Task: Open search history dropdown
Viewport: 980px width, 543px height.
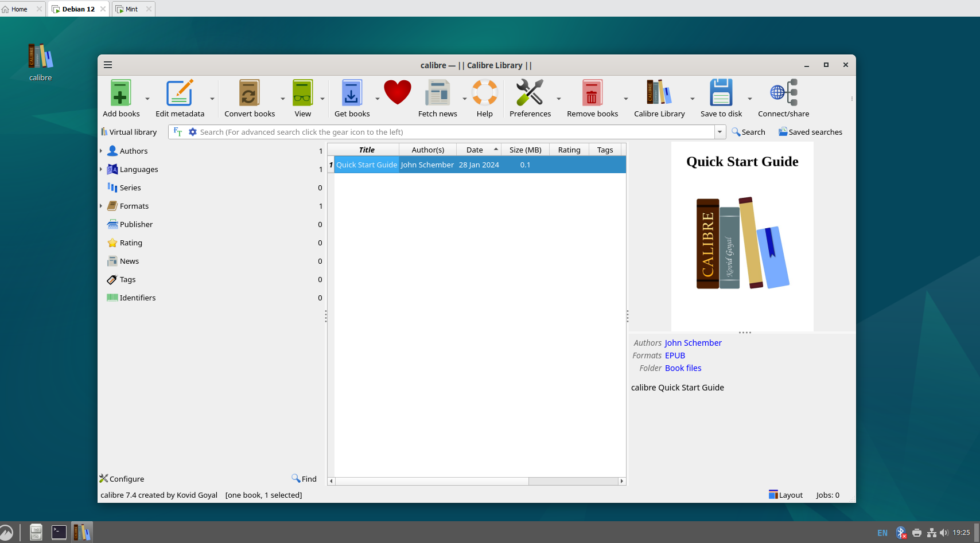Action: 720,132
